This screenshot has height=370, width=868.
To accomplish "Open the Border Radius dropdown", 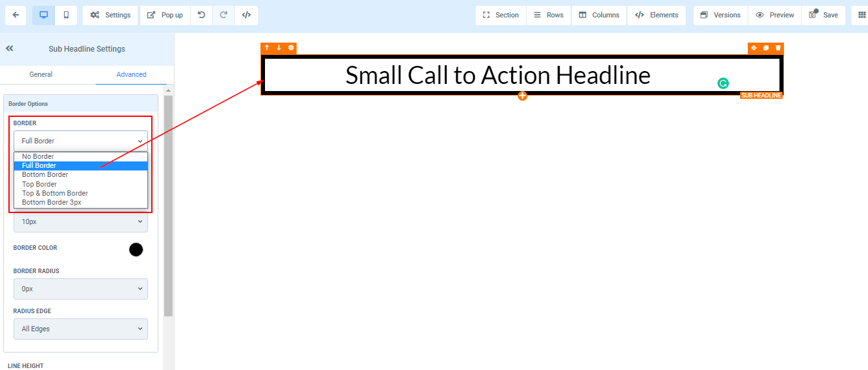I will click(x=81, y=289).
